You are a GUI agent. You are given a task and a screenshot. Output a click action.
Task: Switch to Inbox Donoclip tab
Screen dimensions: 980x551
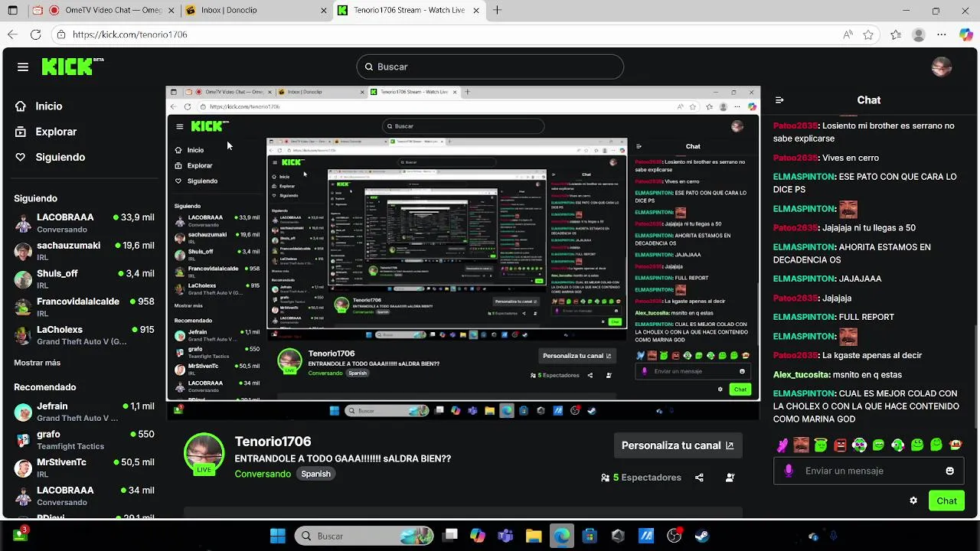pos(256,11)
